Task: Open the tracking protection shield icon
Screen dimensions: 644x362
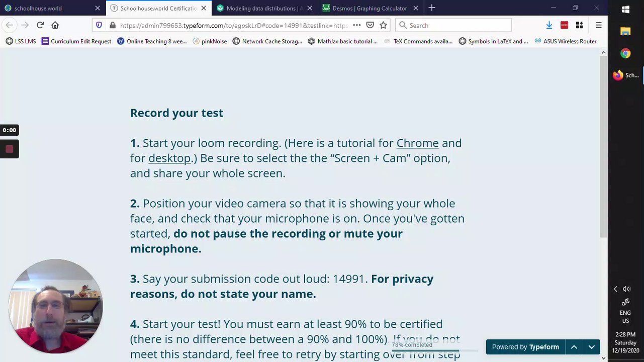Action: point(99,25)
